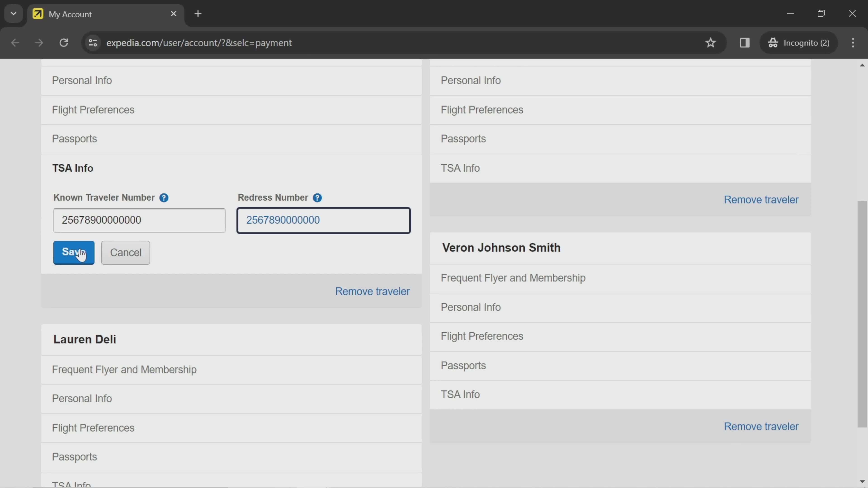Close the My Account tab
Viewport: 868px width, 488px height.
coord(174,14)
